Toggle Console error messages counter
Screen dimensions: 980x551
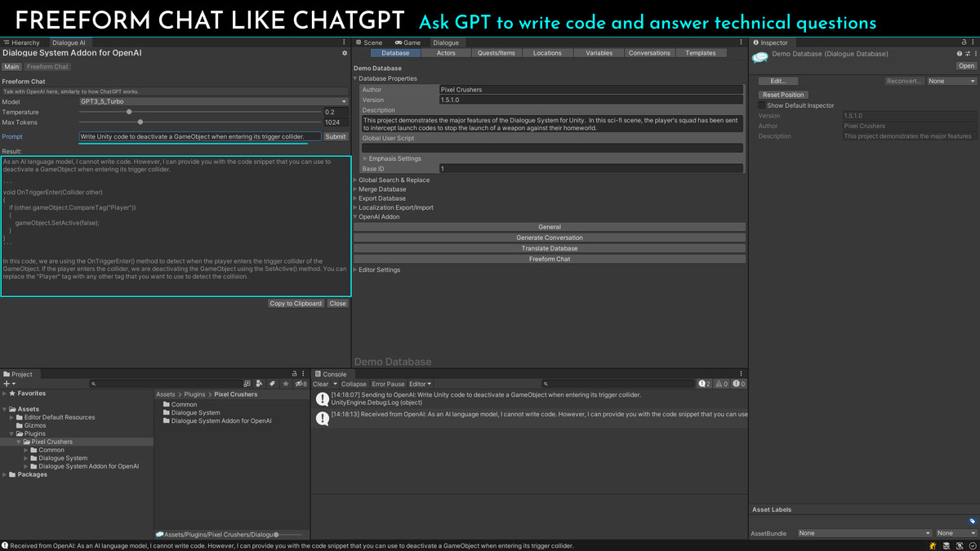pos(739,384)
